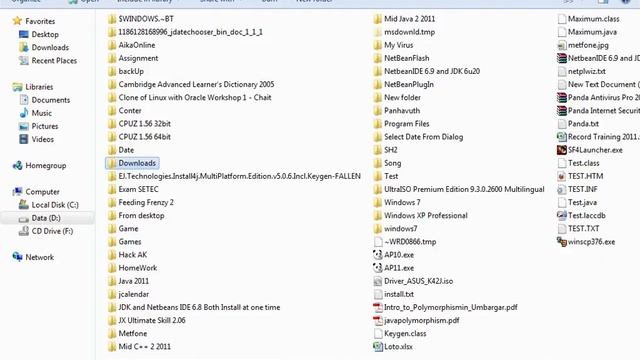Image resolution: width=640 pixels, height=360 pixels.
Task: Open the Libraries node icon
Action: (x=17, y=87)
